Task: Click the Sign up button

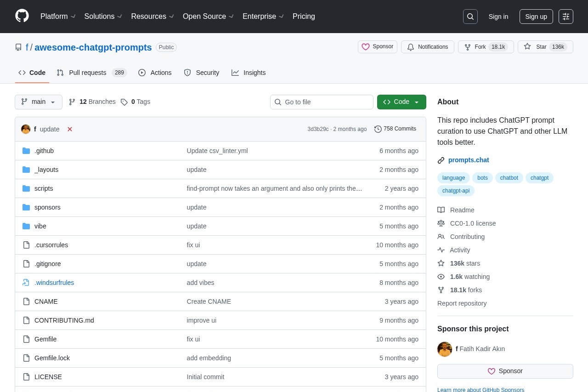Action: [x=536, y=17]
